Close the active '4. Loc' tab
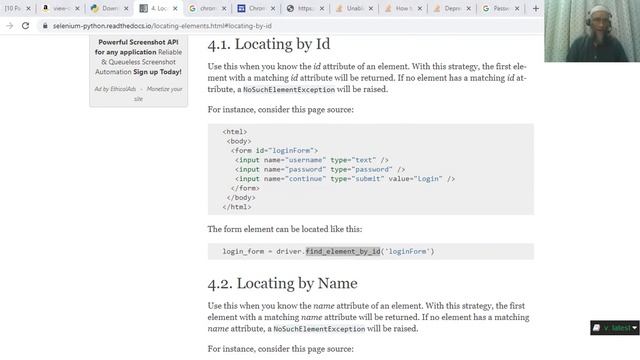 [175, 8]
